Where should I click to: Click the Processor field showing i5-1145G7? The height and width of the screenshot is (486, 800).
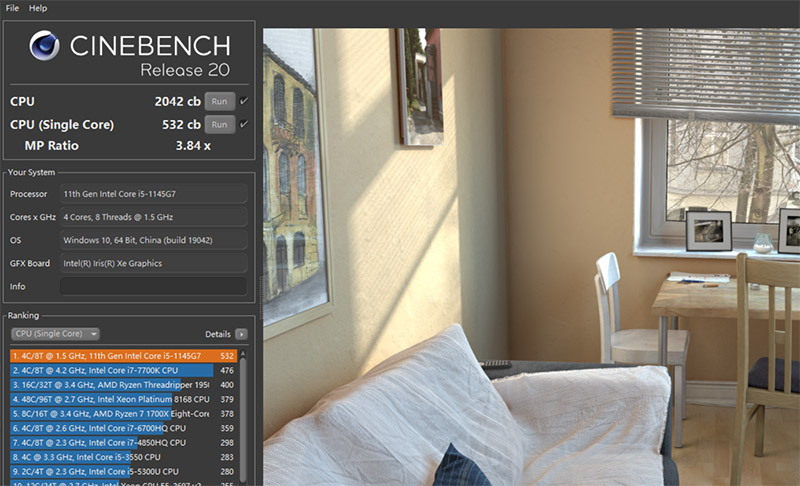click(154, 194)
